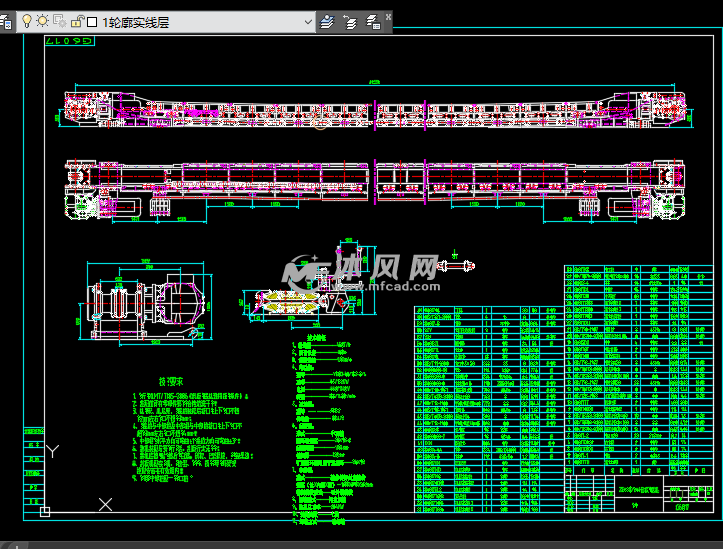Screen dimensions: 723x549
Task: Click the UCS X axis label
Action: tap(106, 505)
